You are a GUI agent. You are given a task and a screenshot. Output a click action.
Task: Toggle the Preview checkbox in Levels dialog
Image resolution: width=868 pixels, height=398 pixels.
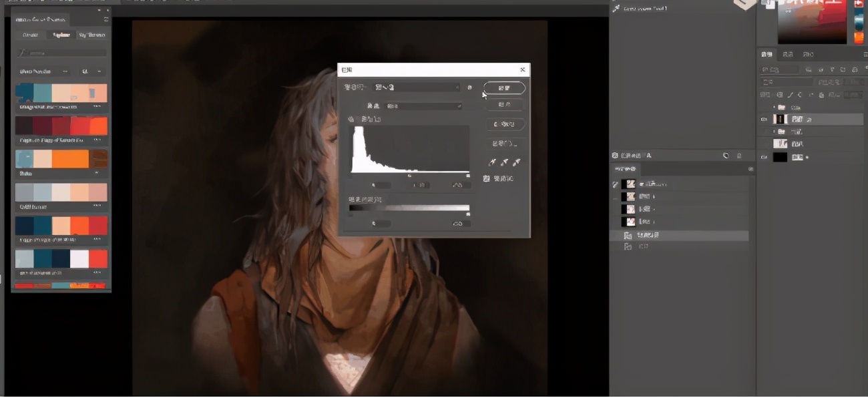click(x=487, y=179)
